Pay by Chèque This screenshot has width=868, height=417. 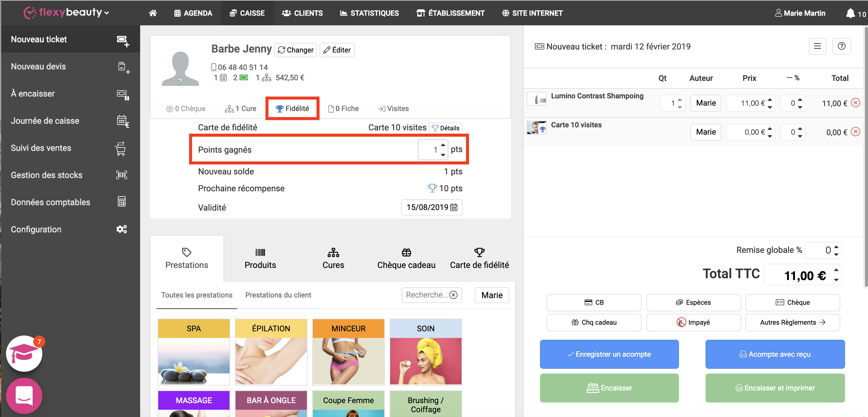[x=792, y=302]
